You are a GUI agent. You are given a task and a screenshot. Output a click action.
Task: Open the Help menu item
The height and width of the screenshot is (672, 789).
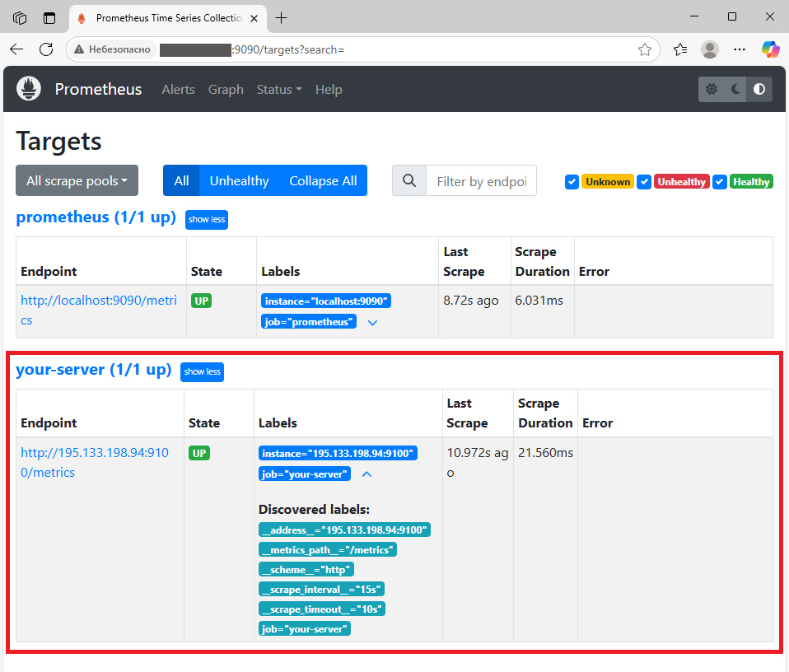329,90
